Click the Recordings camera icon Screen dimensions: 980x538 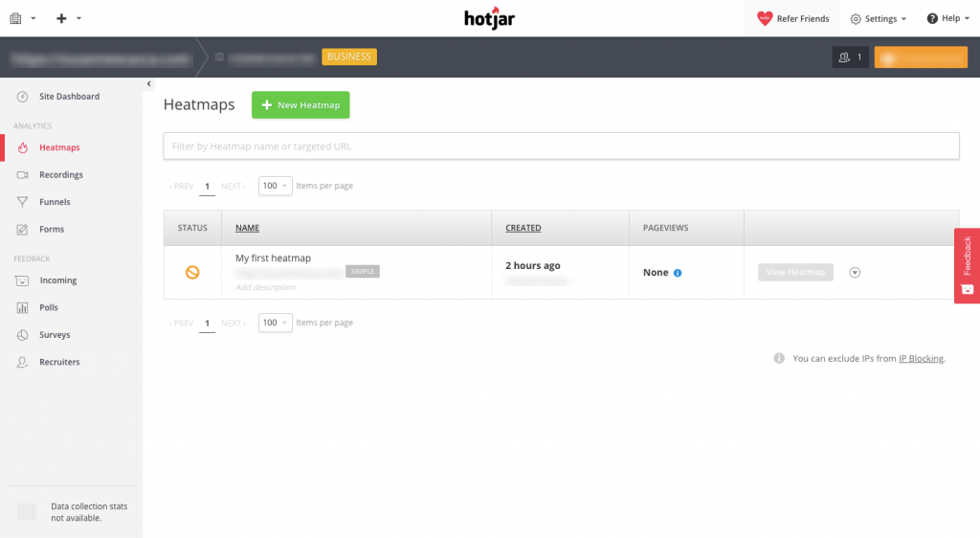tap(23, 175)
